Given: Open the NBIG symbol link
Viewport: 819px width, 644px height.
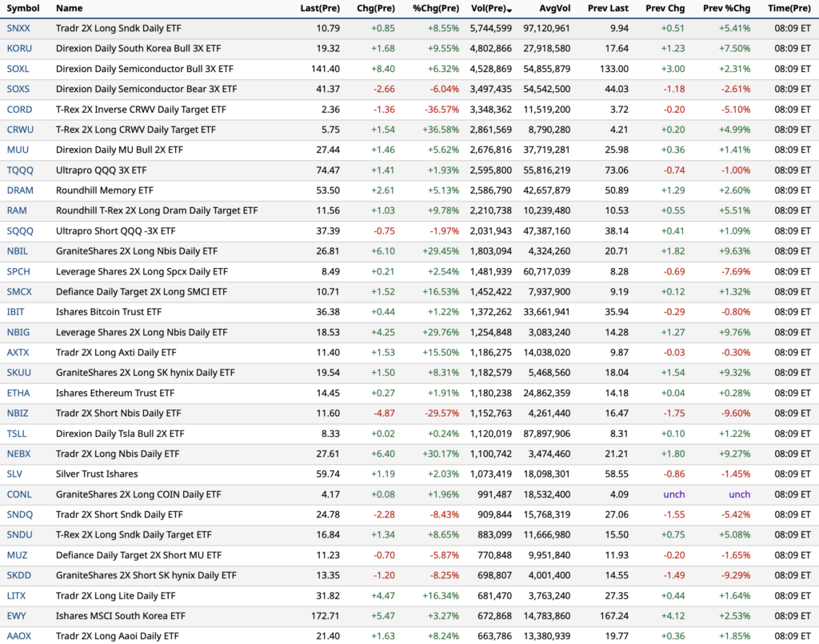Looking at the screenshot, I should coord(18,332).
